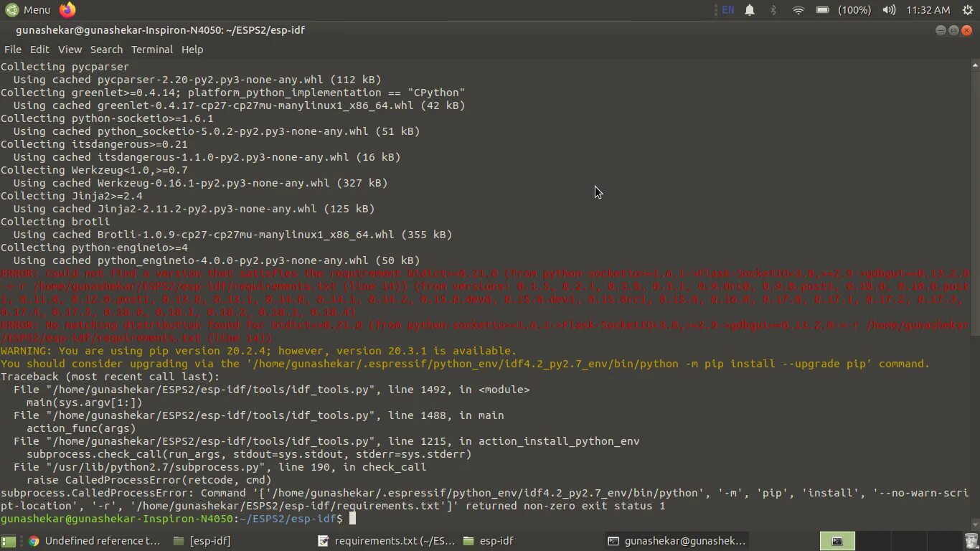980x551 pixels.
Task: Switch to the esp-idf folder taskbar window
Action: [x=489, y=541]
